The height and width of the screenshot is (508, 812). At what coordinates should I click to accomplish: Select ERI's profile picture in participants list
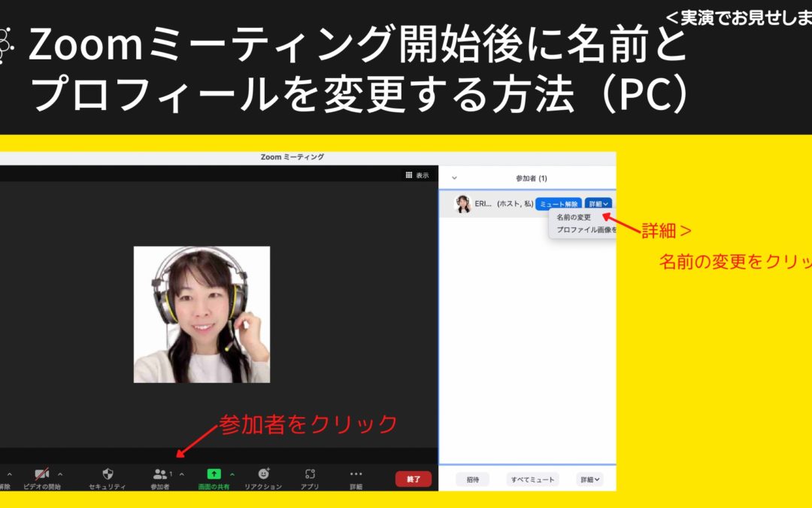coord(463,202)
